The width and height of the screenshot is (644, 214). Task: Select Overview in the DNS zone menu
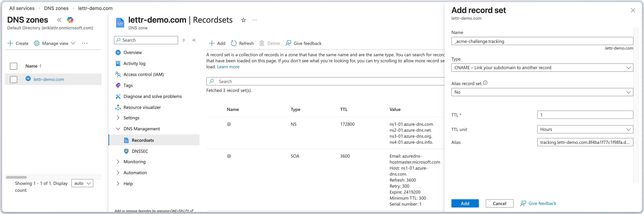pyautogui.click(x=133, y=52)
